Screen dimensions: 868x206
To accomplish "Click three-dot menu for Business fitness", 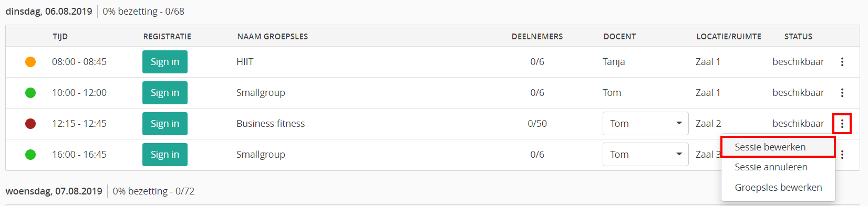I will pyautogui.click(x=842, y=124).
